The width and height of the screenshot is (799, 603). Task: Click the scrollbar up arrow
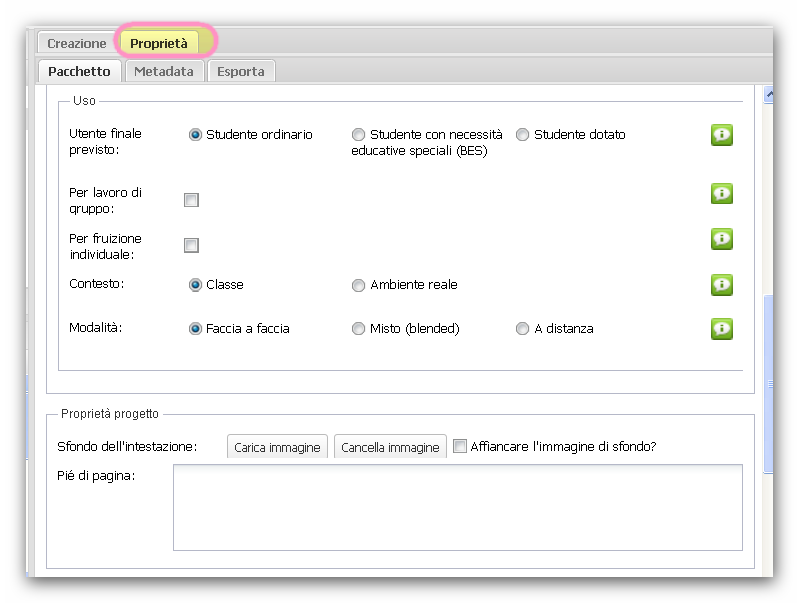tap(769, 94)
